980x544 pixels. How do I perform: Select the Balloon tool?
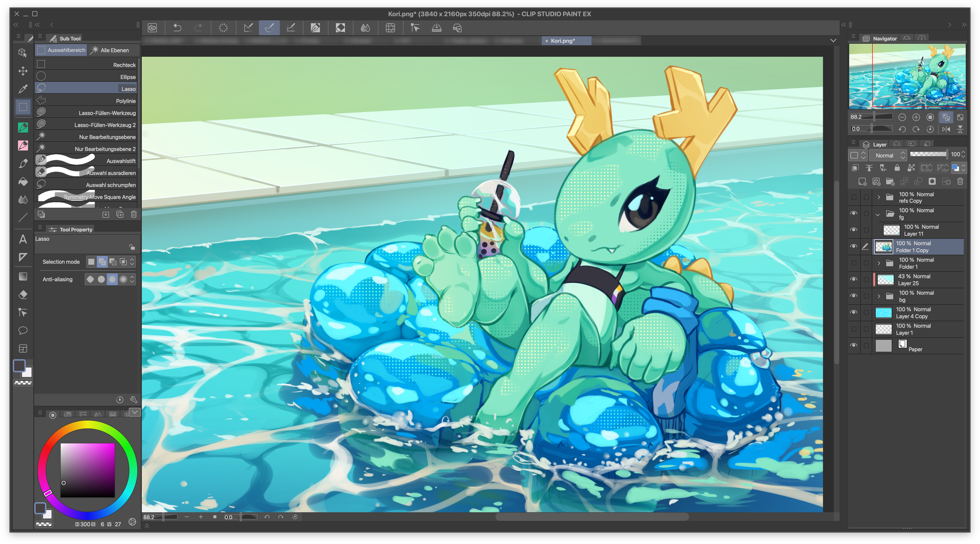pyautogui.click(x=23, y=330)
